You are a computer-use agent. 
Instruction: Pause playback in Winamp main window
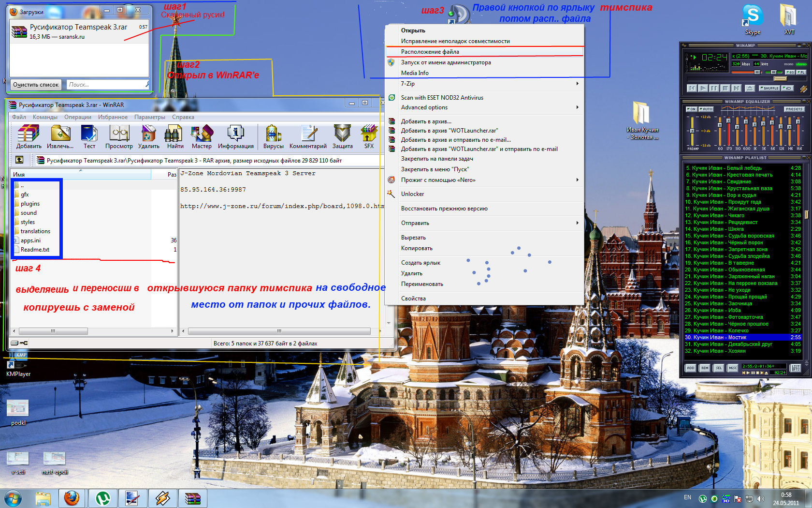click(714, 88)
